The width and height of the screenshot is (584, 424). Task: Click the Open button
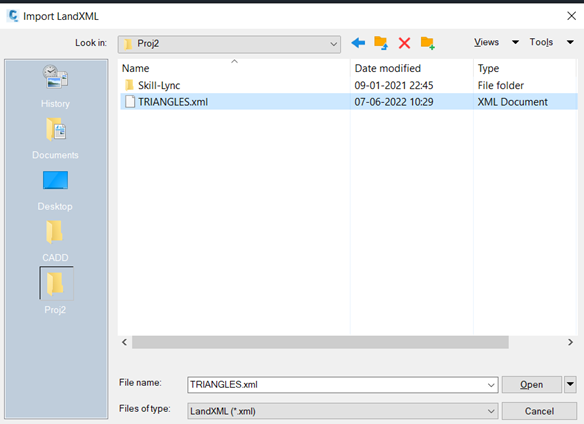pos(531,385)
